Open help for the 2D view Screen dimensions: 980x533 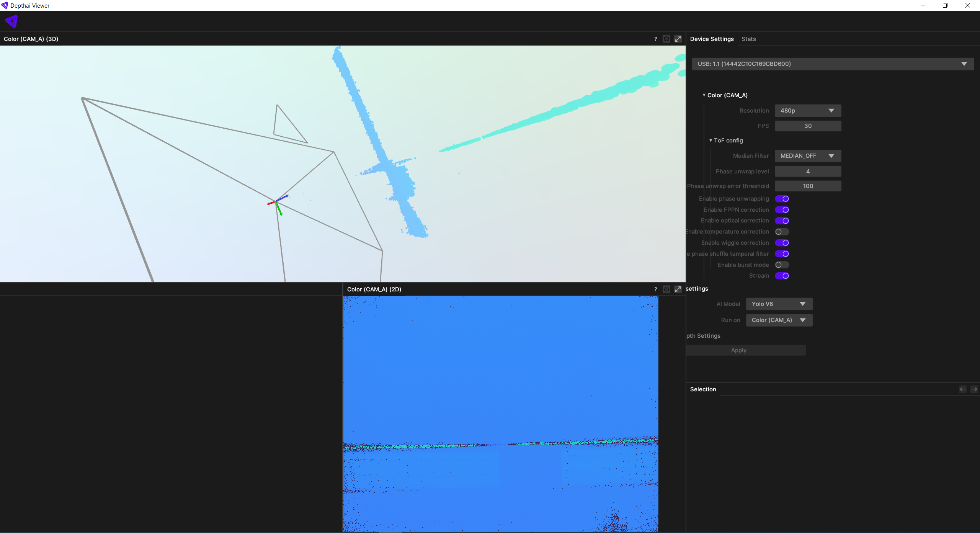(x=655, y=289)
